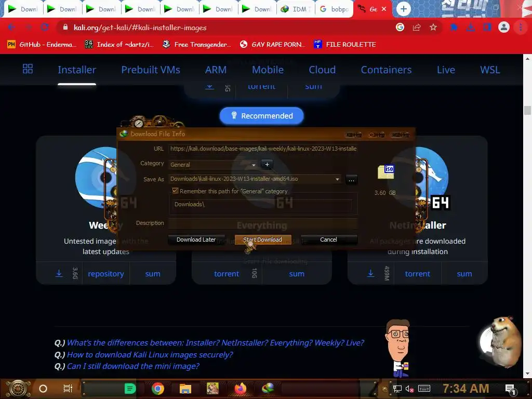532x399 pixels.
Task: Open the Cortana circle on taskbar
Action: coord(43,389)
